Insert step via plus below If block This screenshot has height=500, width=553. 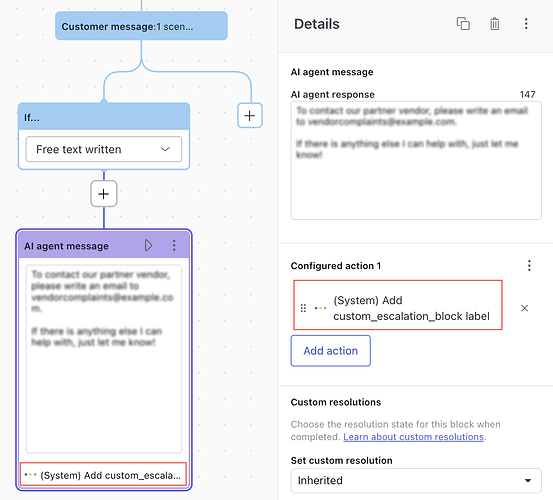[x=104, y=194]
